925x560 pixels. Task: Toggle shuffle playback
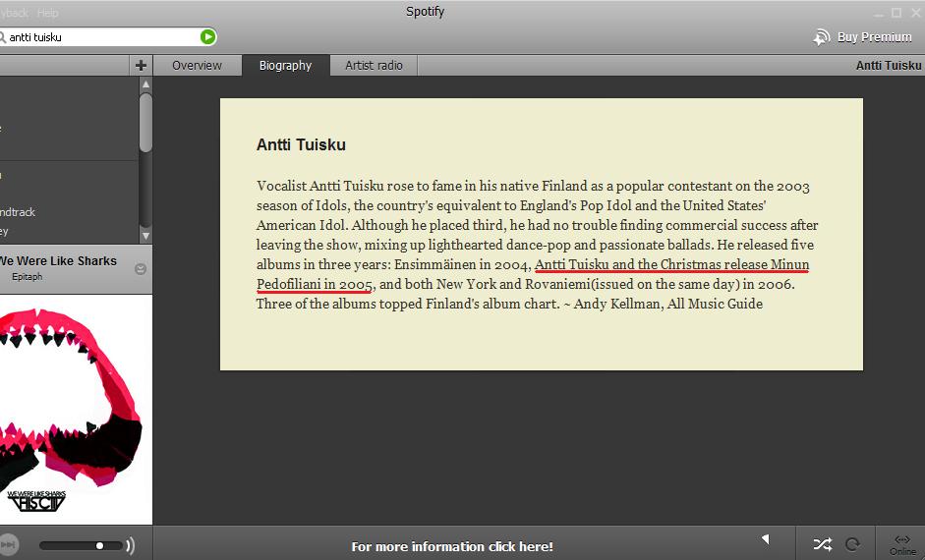click(x=823, y=544)
